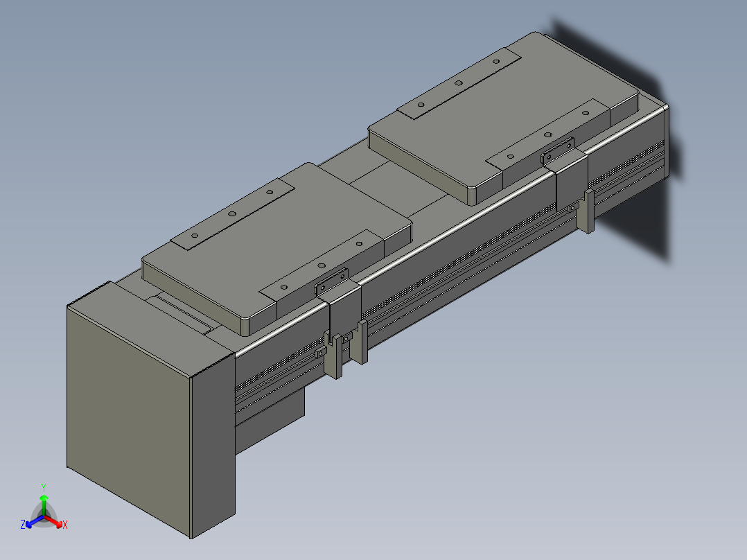Click the red X axis arrow
The height and width of the screenshot is (560, 747).
tap(54, 521)
